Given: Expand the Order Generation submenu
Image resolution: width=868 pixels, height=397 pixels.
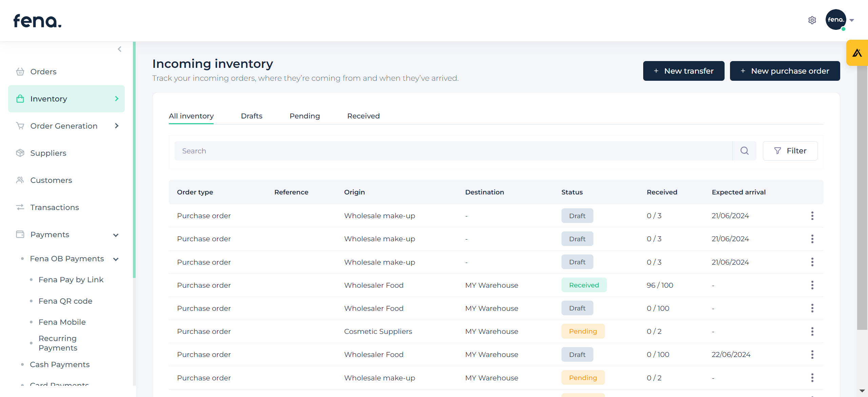Looking at the screenshot, I should coord(117,126).
